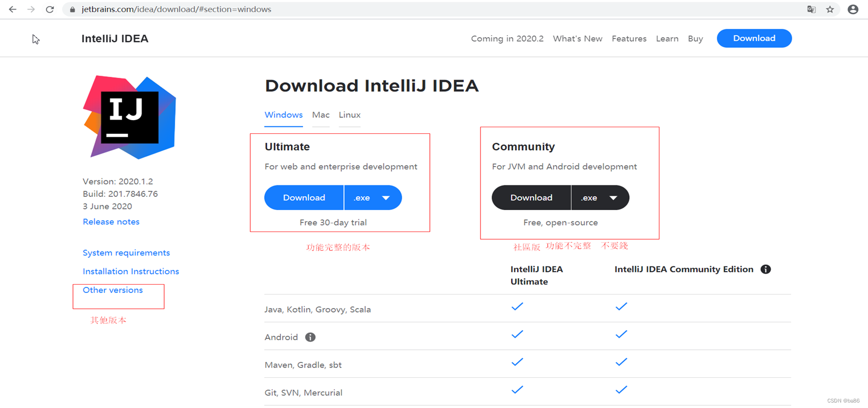
Task: Click 'For JVM and Android development' text
Action: [x=564, y=167]
